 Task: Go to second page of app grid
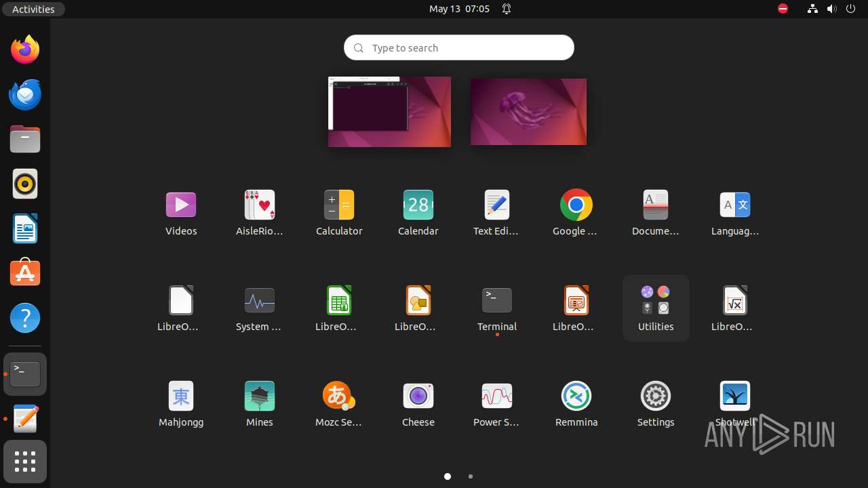471,476
